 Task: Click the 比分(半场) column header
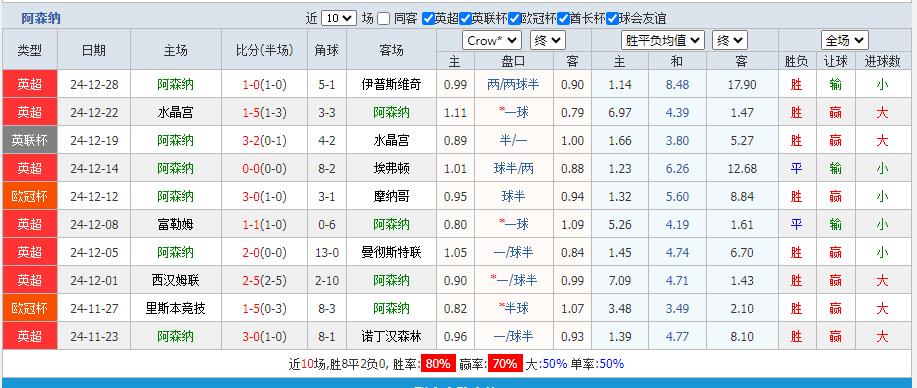coord(264,50)
